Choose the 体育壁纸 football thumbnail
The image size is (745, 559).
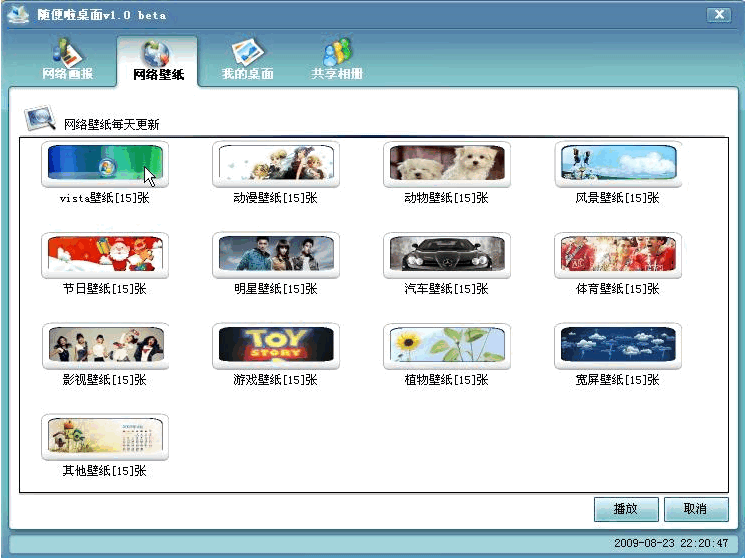(618, 255)
